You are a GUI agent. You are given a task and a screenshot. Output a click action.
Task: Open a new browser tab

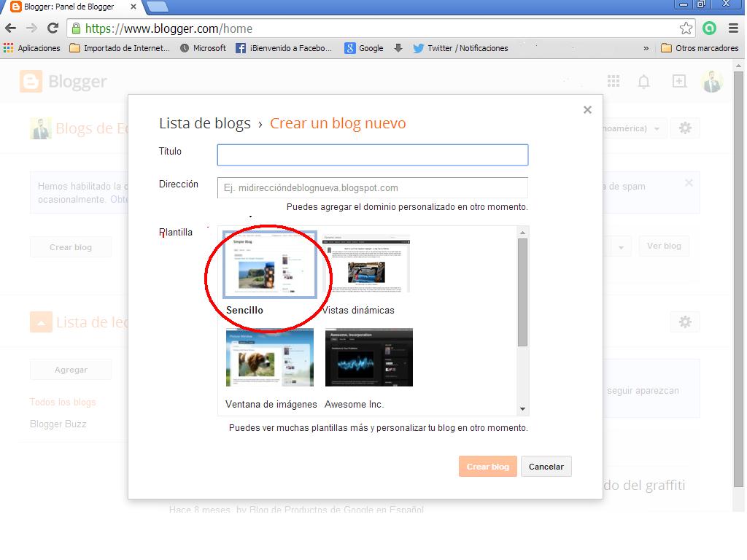(158, 6)
